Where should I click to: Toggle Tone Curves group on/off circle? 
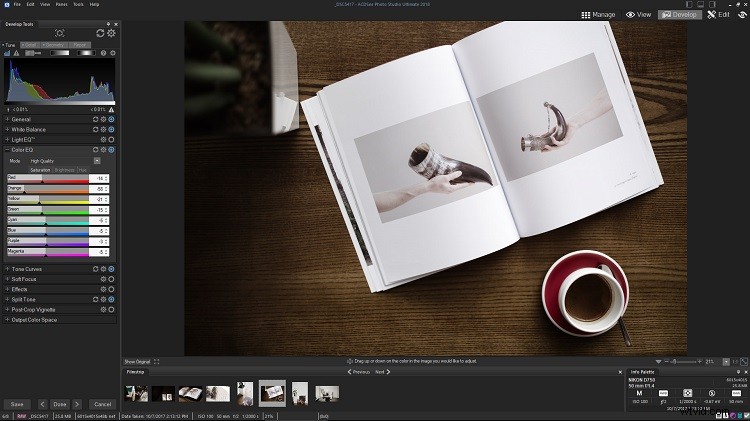111,269
